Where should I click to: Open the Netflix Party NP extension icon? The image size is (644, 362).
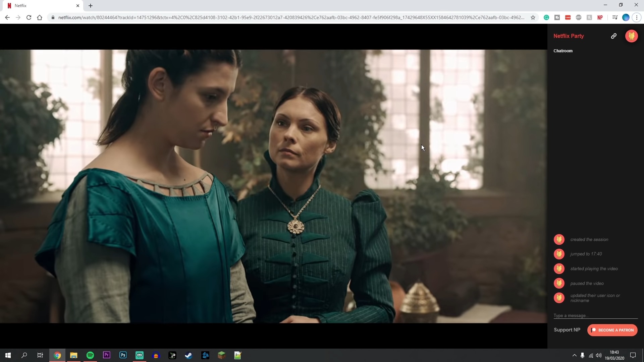point(600,17)
